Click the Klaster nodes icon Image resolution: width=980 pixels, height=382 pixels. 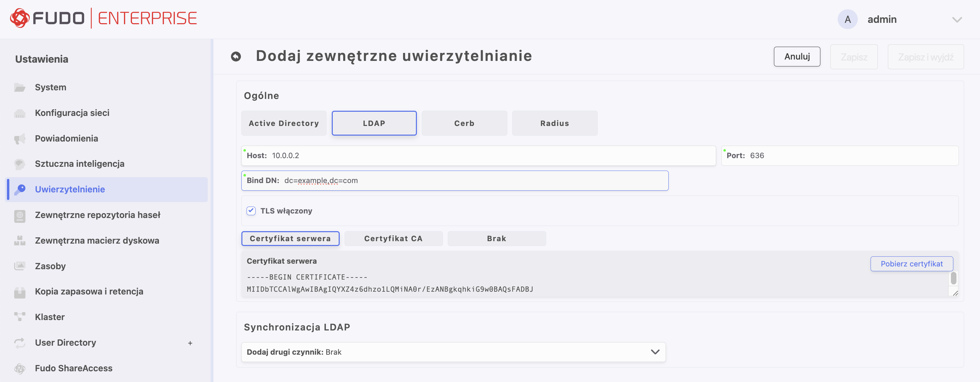[x=19, y=317]
